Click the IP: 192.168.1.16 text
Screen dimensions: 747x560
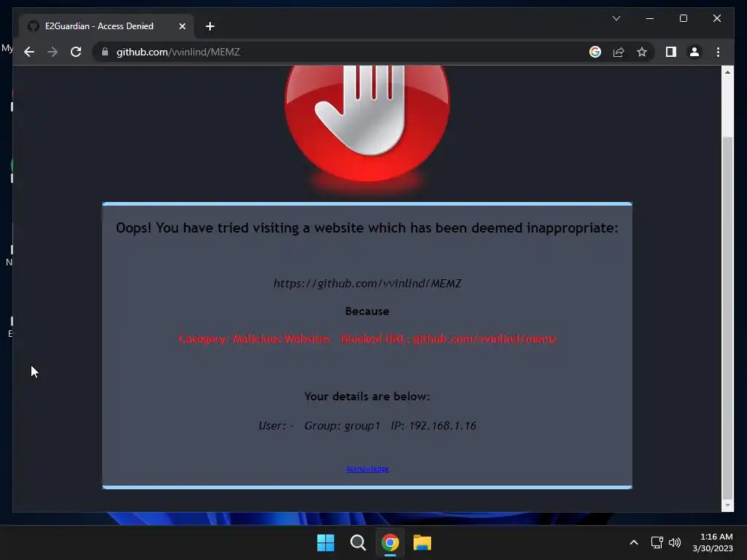pyautogui.click(x=433, y=426)
